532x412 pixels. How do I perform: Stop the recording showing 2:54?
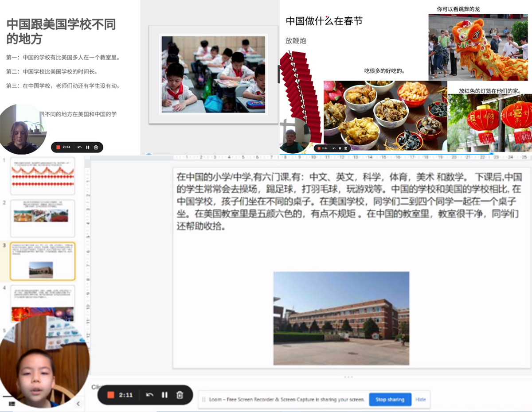click(58, 147)
